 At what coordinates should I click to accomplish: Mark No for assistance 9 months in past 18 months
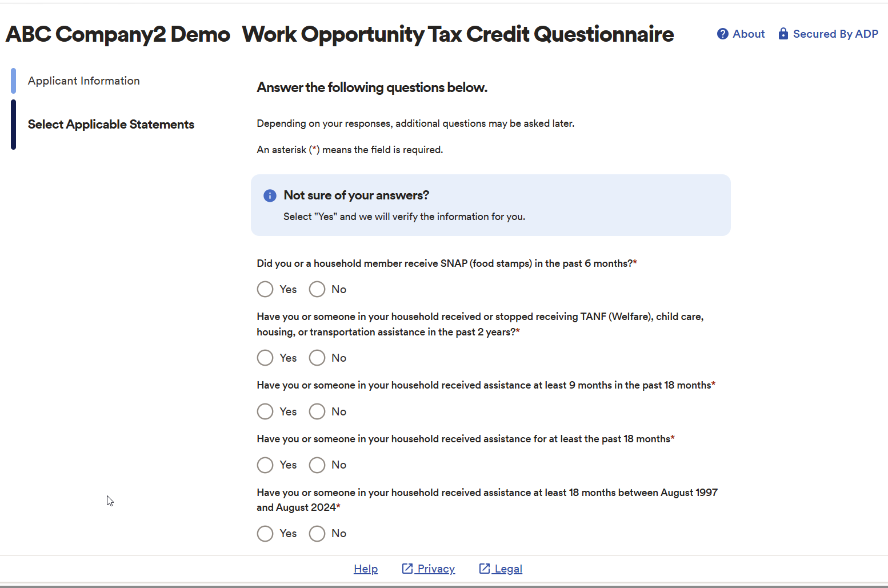pyautogui.click(x=317, y=411)
